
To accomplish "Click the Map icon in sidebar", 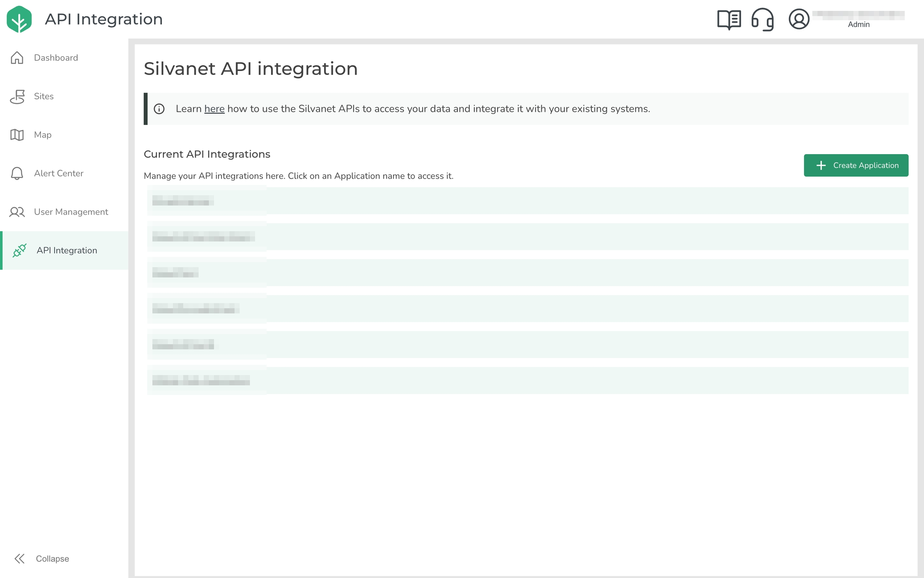I will tap(17, 135).
